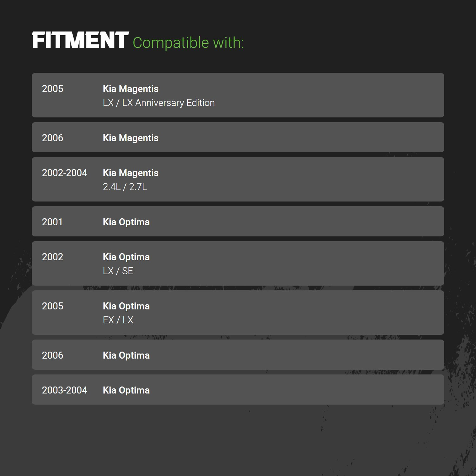Click the 'Compatible with:' green text
Screen dimensions: 476x476
(x=188, y=43)
